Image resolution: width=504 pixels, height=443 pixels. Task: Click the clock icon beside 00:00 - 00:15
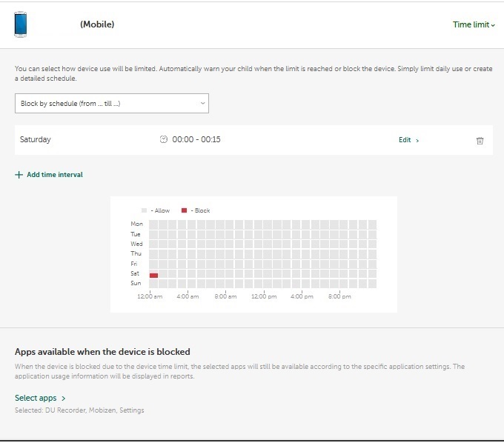(164, 139)
